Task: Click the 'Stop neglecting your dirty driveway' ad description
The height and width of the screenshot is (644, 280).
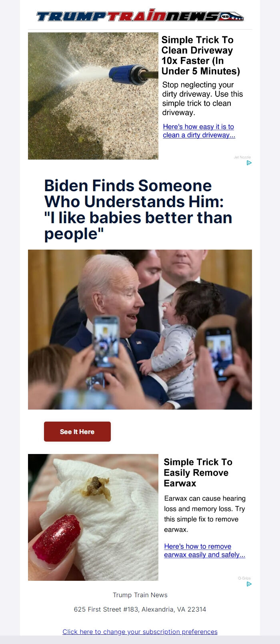Action: pyautogui.click(x=202, y=98)
